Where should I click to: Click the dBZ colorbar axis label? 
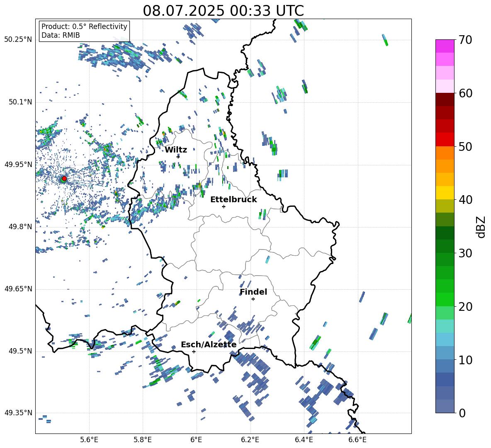click(481, 227)
